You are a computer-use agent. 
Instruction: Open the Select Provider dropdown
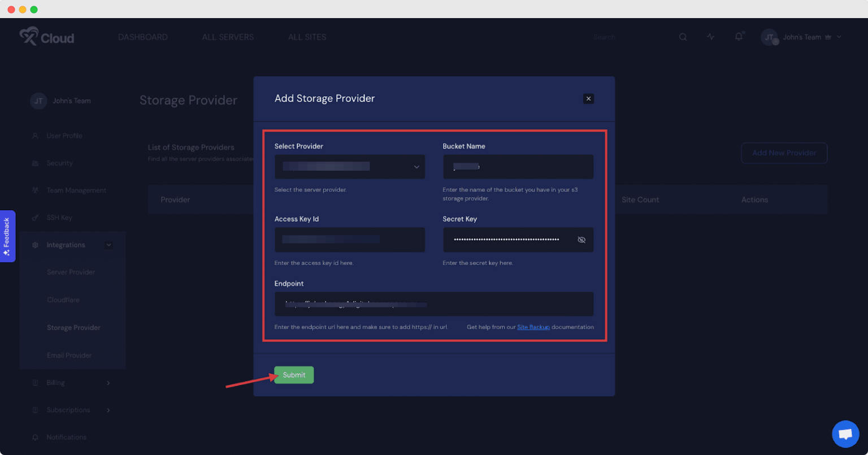349,167
